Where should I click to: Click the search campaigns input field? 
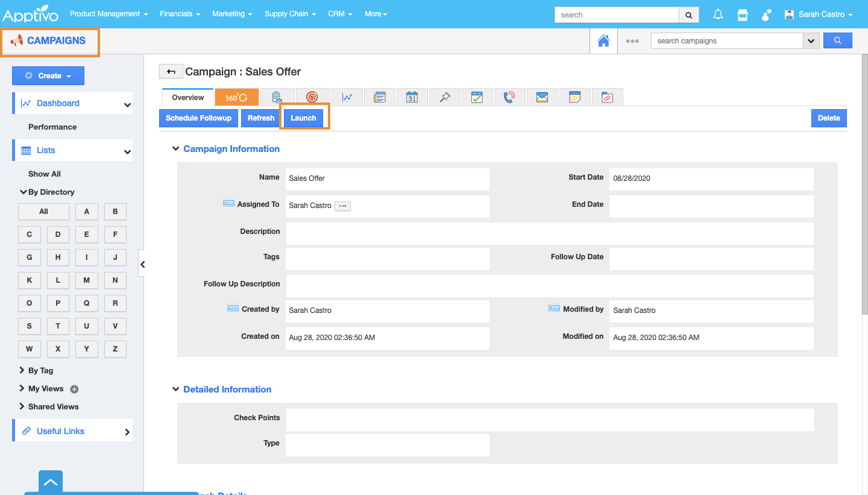pos(726,41)
